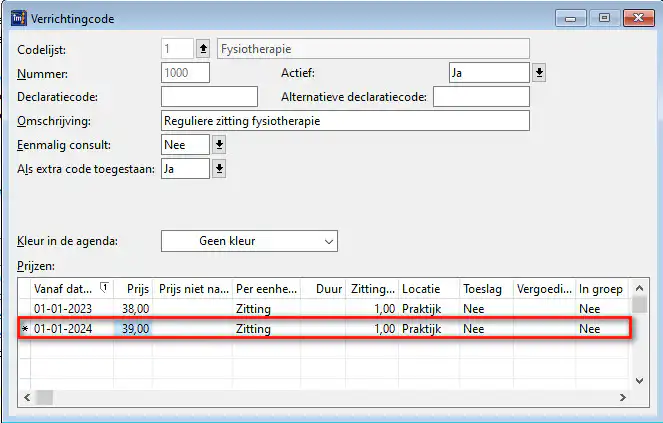Click the Omschrijving text field
Image resolution: width=663 pixels, height=423 pixels.
[344, 121]
